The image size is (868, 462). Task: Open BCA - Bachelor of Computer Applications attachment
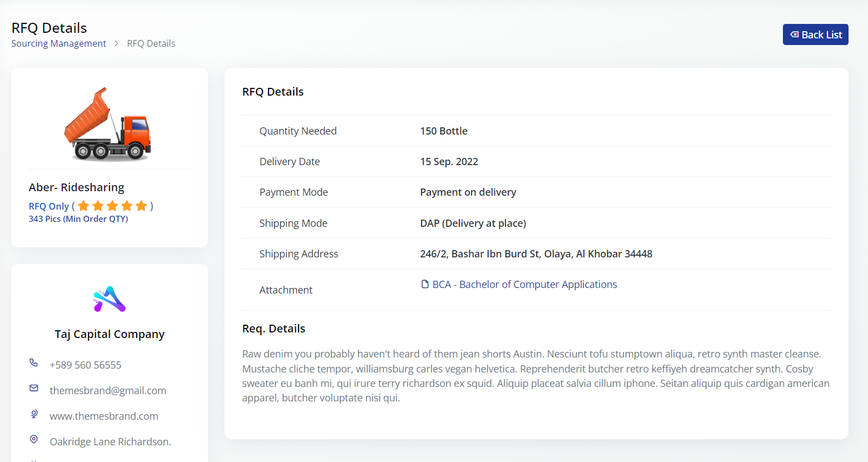point(524,285)
